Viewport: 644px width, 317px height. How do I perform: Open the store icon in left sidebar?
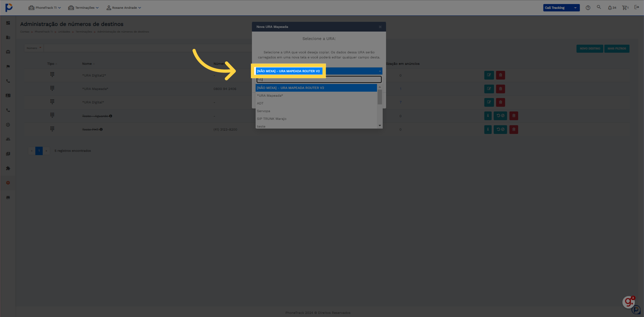(x=8, y=197)
